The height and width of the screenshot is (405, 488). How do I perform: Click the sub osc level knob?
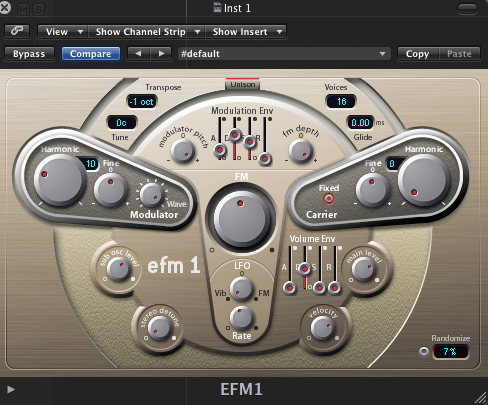click(x=118, y=270)
